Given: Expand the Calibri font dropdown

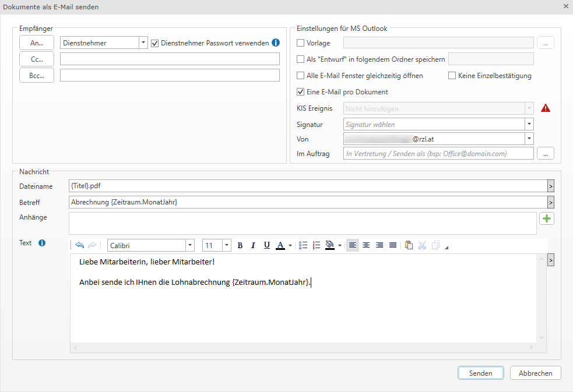Looking at the screenshot, I should tap(189, 246).
